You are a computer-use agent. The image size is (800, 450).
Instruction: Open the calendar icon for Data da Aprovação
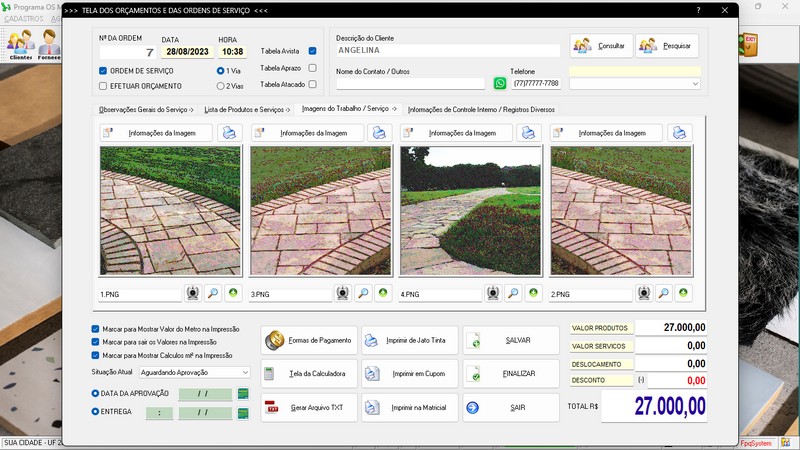[243, 394]
